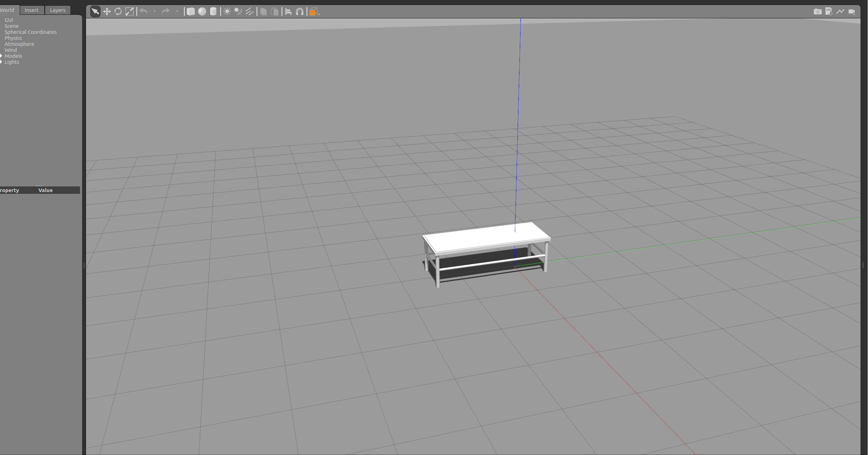Select the Scale mode tool
The width and height of the screenshot is (868, 455).
(x=129, y=12)
